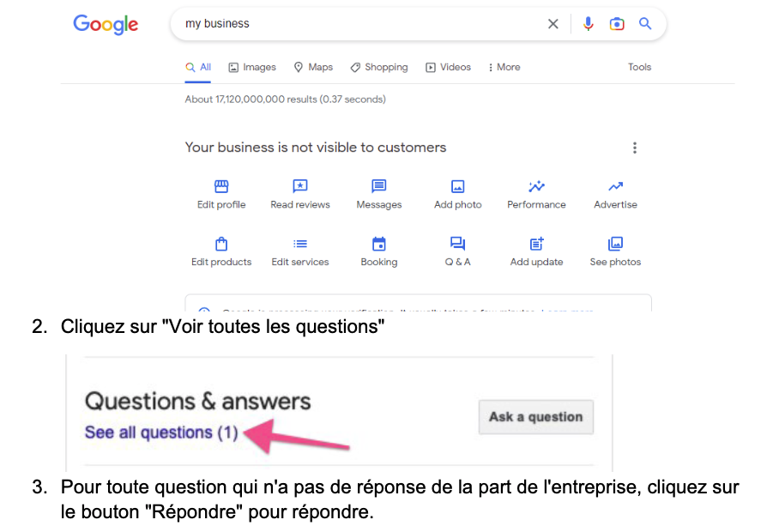Click the Advertise trend arrow icon

[615, 186]
